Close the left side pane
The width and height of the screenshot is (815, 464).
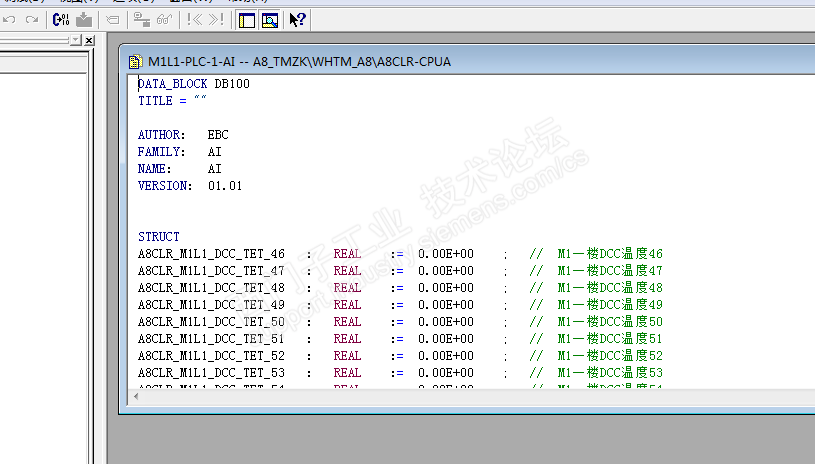(89, 40)
